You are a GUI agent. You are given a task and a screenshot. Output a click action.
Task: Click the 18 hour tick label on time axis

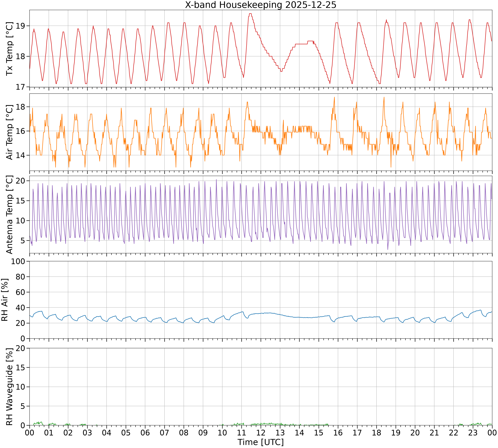pos(376,433)
